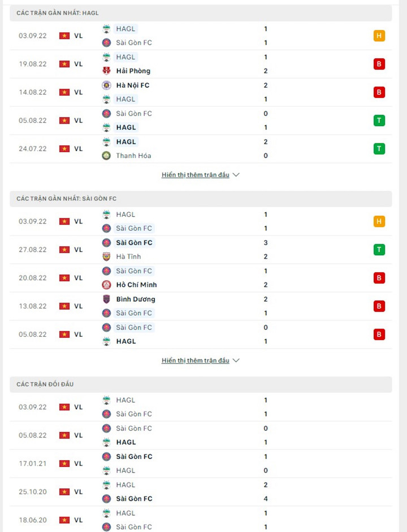
Task: Expand more matches under Sài Gòn FC section
Action: (x=195, y=361)
